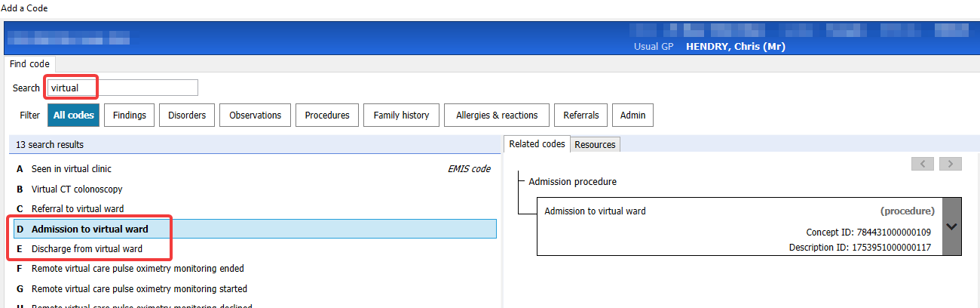
Task: Go forward with the right arrow button
Action: click(950, 164)
